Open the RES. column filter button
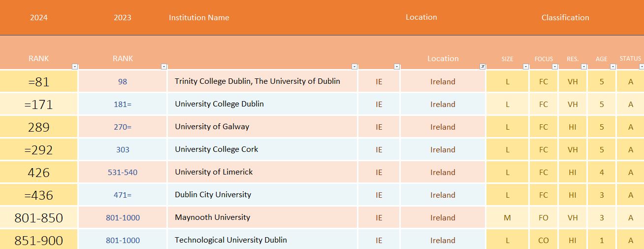Viewport: 644px width, 249px height. pos(584,67)
